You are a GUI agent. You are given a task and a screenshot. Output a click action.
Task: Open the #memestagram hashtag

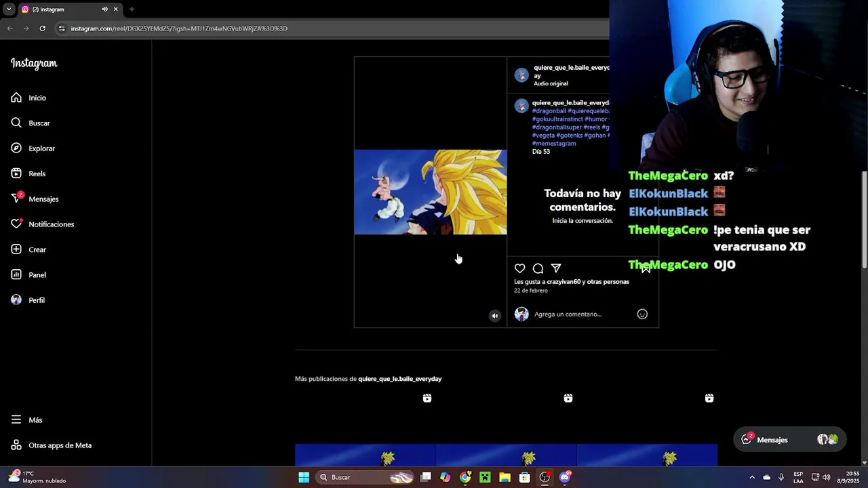[x=554, y=144]
